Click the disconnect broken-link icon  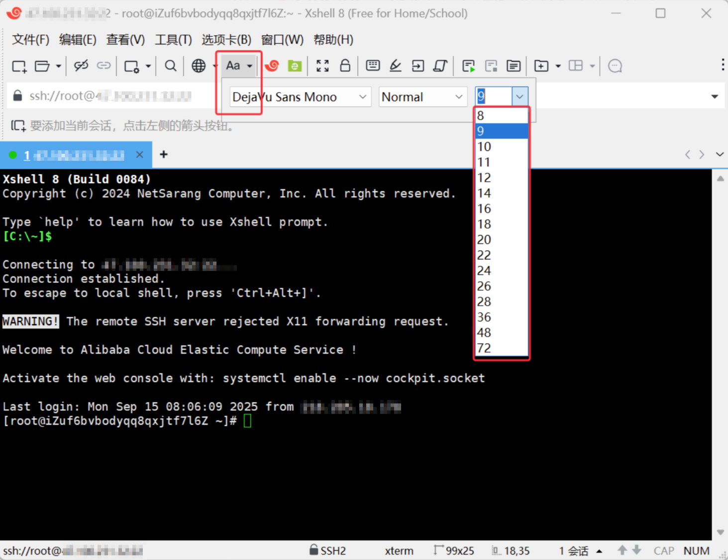pos(81,66)
